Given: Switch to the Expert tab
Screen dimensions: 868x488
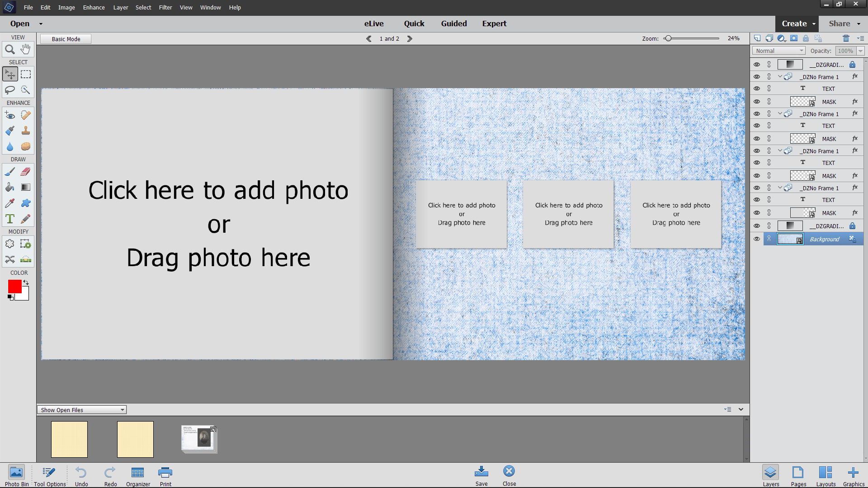Looking at the screenshot, I should pyautogui.click(x=494, y=23).
